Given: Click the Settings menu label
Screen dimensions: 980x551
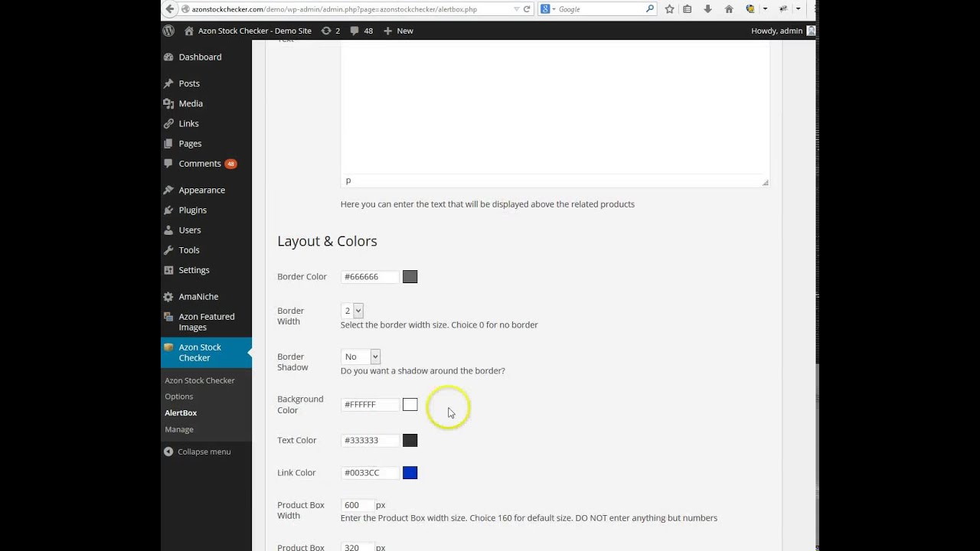Looking at the screenshot, I should click(x=194, y=270).
